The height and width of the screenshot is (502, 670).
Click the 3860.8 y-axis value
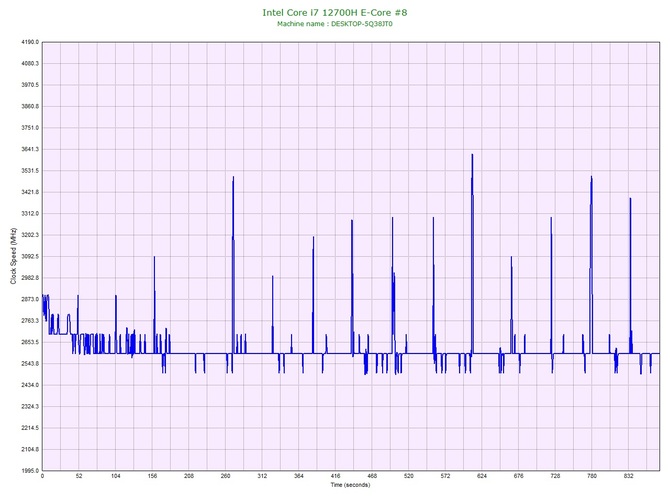(30, 106)
